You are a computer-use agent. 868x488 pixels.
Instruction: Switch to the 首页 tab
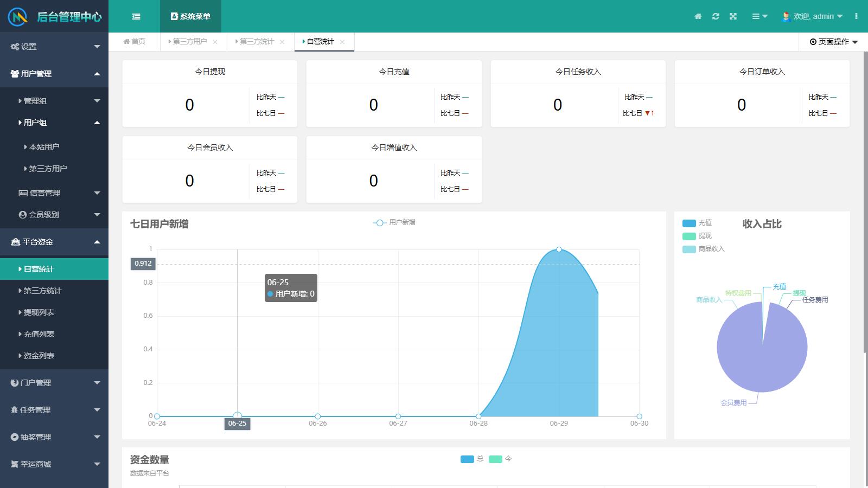pos(135,41)
